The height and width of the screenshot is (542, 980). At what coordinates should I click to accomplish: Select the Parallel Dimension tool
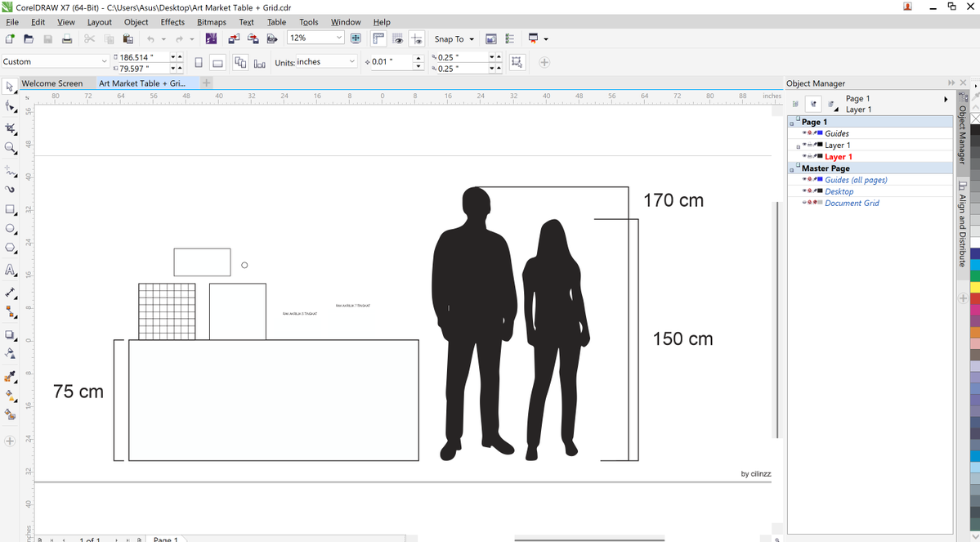click(9, 292)
